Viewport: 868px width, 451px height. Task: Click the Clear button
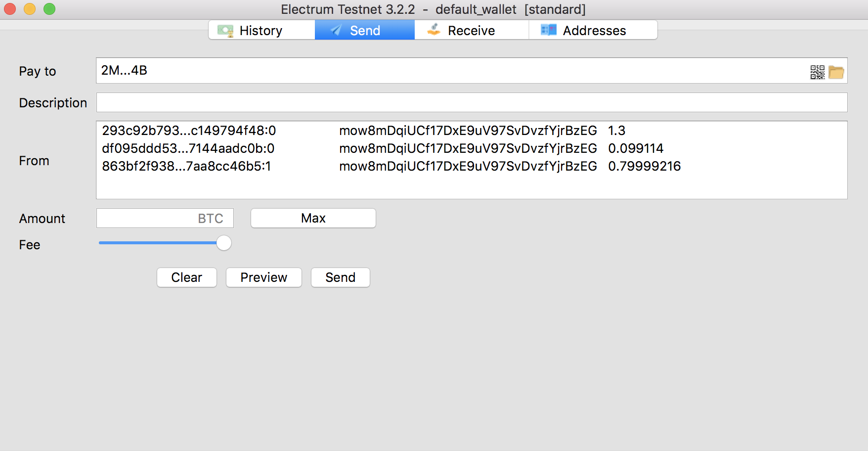click(x=187, y=277)
